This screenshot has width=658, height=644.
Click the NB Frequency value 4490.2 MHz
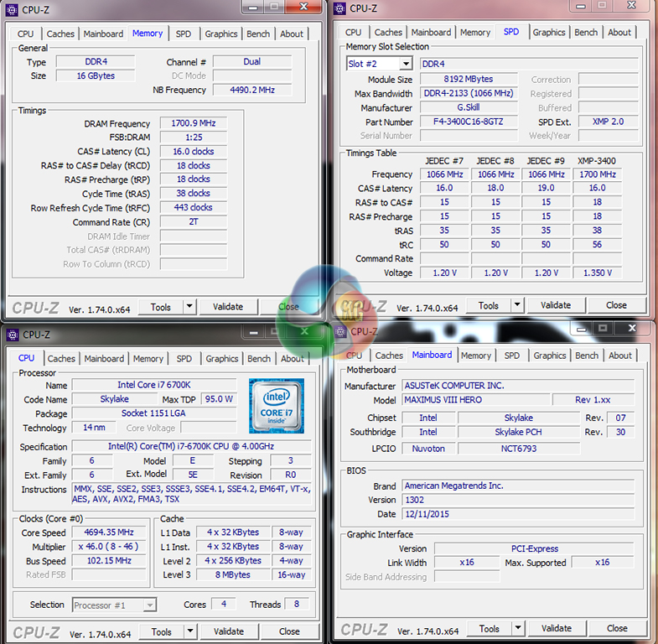coord(252,90)
